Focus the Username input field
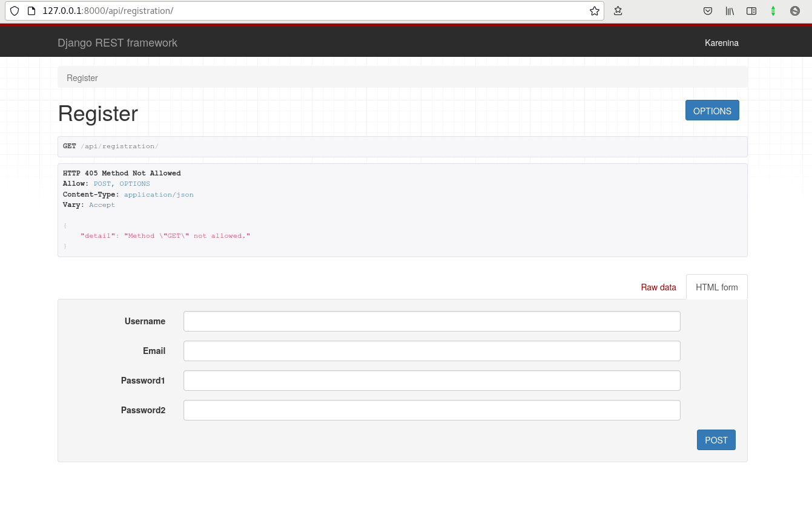Viewport: 812px width, 507px height. [431, 321]
